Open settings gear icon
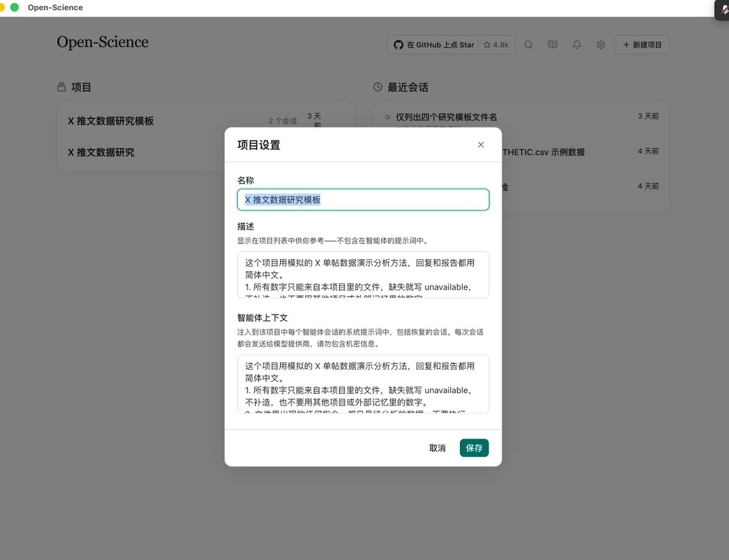 coord(601,45)
